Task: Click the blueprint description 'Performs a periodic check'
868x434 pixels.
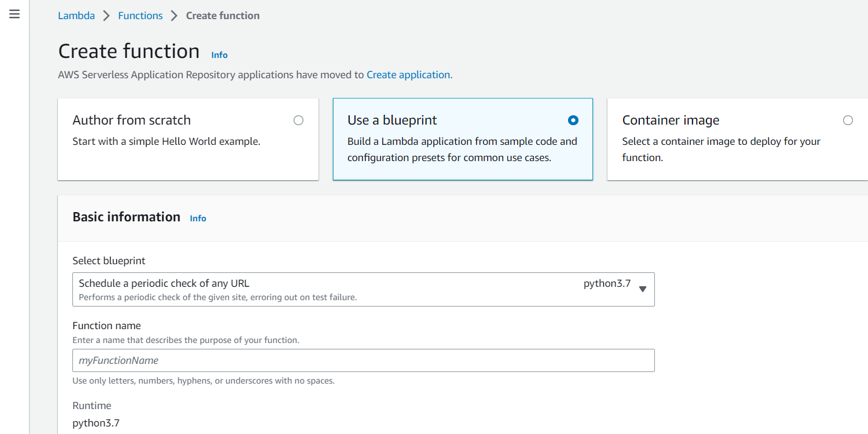Action: pyautogui.click(x=218, y=297)
